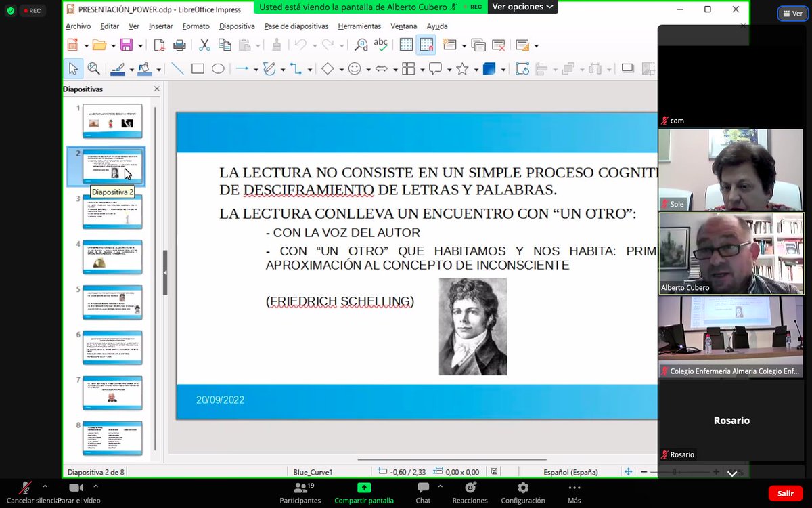Click the Cut scissors icon

(204, 45)
